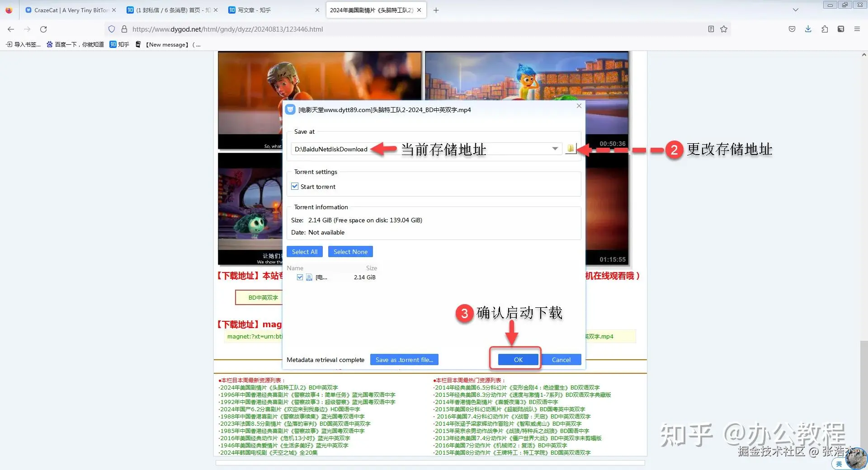The image size is (868, 470).
Task: Click Save as .torrent file button
Action: pyautogui.click(x=404, y=359)
